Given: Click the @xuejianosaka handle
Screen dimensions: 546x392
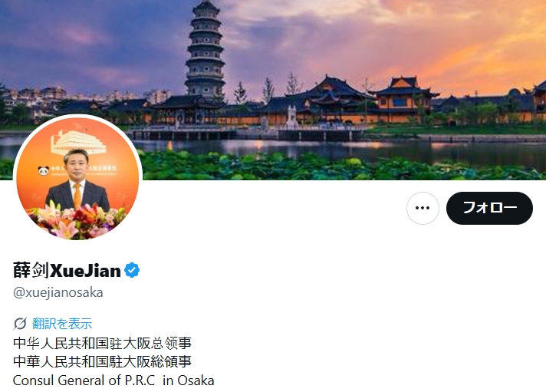Looking at the screenshot, I should [x=58, y=292].
